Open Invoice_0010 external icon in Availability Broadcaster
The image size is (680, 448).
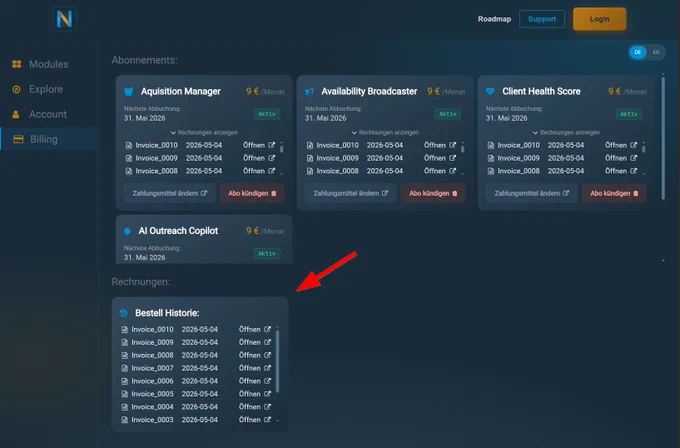453,145
